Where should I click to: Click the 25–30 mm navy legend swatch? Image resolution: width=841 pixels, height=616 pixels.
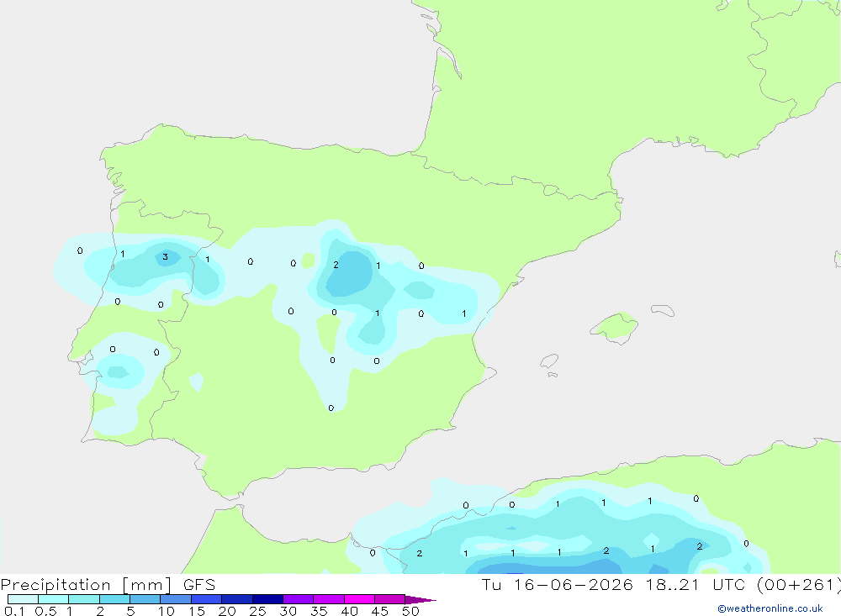click(267, 599)
